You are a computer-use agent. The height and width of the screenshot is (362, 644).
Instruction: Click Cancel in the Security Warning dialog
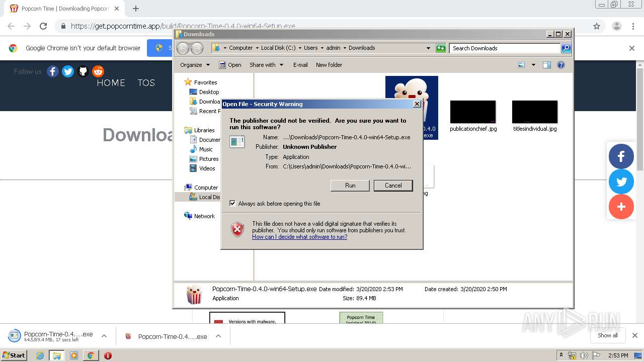(393, 186)
